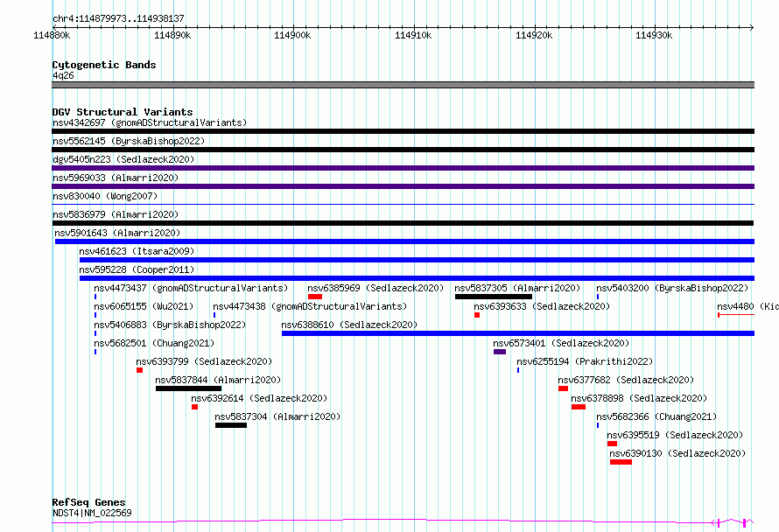Click the chr4:114879973..114938137 coordinates text

click(118, 19)
